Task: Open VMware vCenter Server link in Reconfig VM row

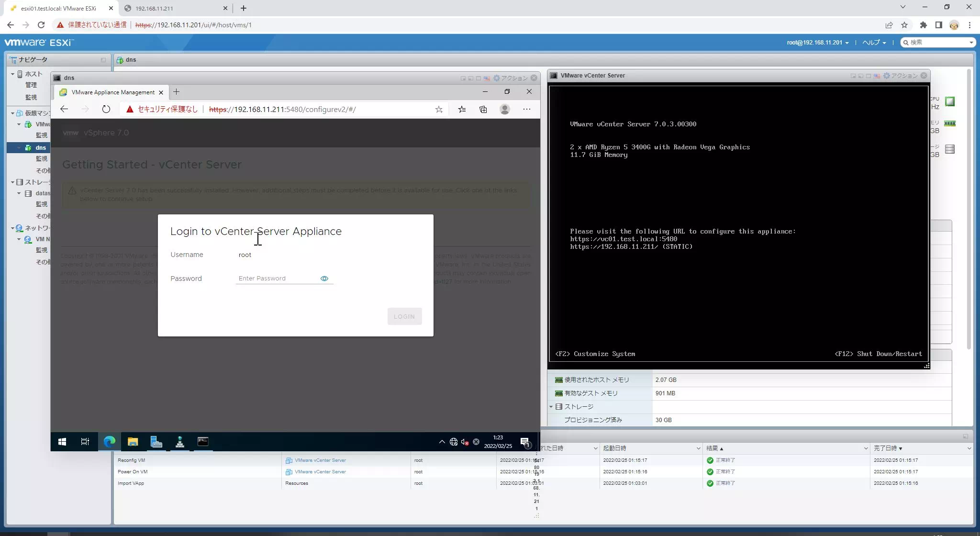Action: click(x=320, y=460)
